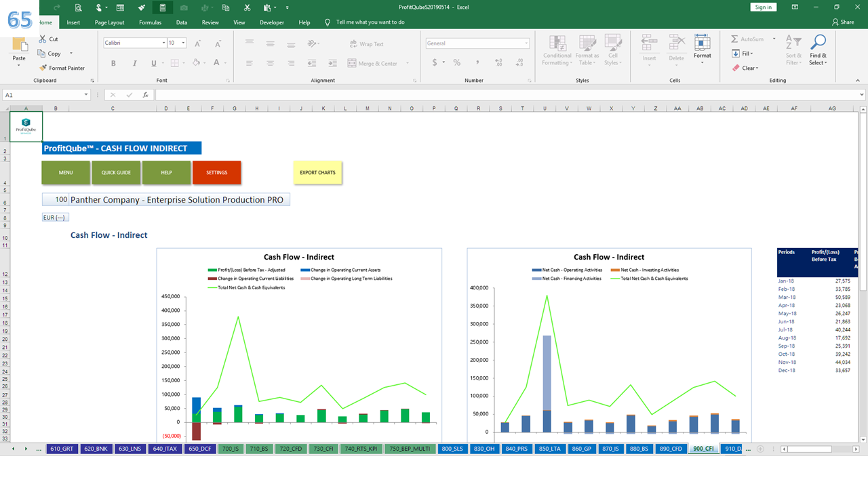
Task: Click the Align Left icon
Action: pyautogui.click(x=250, y=63)
